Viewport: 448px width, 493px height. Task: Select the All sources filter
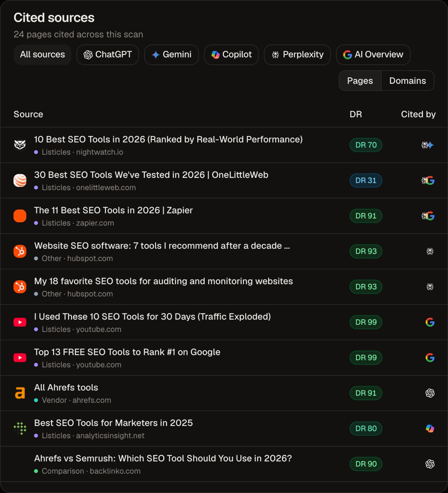42,55
